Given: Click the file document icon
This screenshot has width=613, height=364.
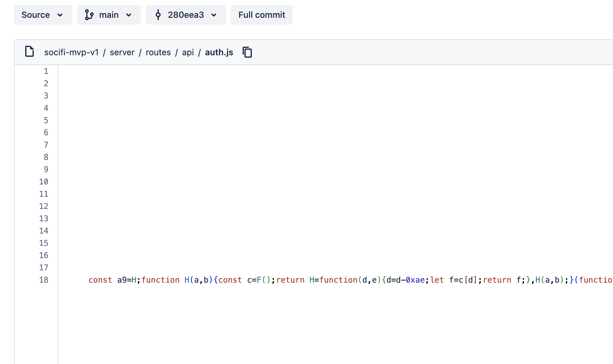Looking at the screenshot, I should pyautogui.click(x=29, y=52).
